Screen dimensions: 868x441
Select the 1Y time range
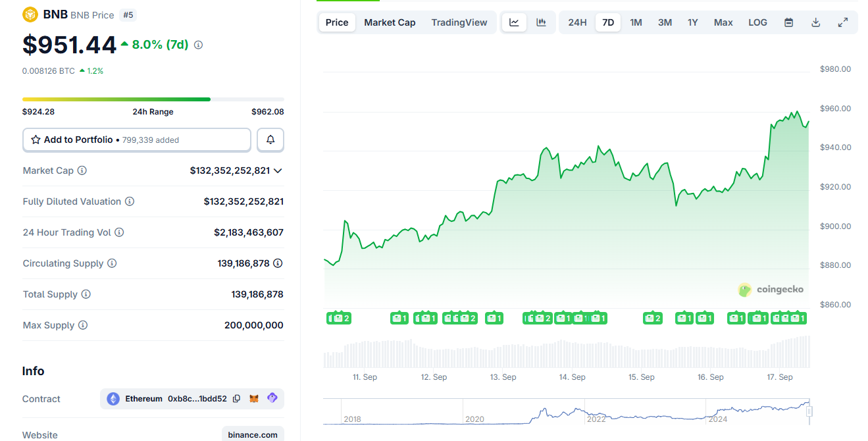point(693,22)
